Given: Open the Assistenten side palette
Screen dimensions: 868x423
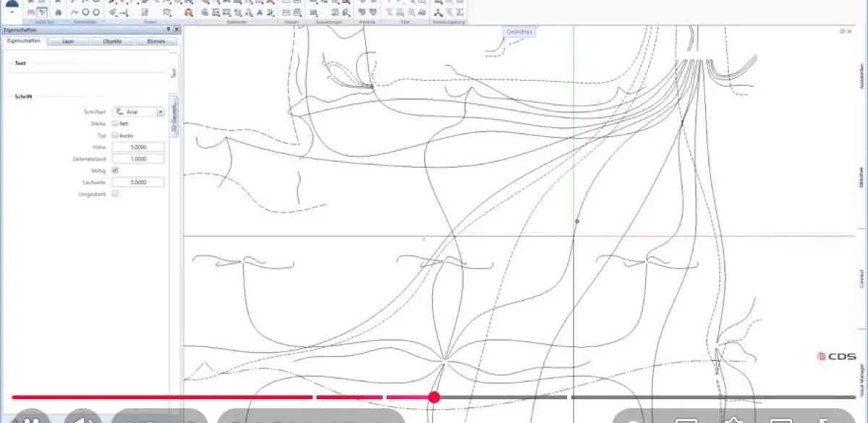Looking at the screenshot, I should tap(861, 76).
